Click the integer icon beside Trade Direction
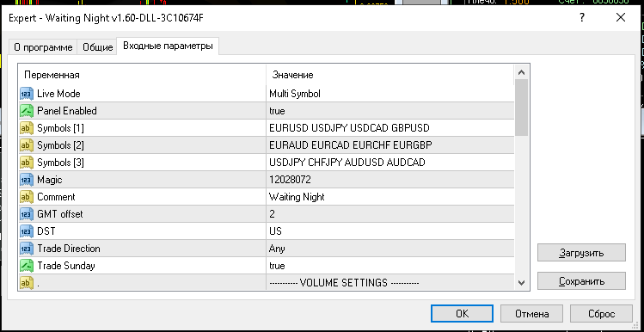 pos(27,249)
